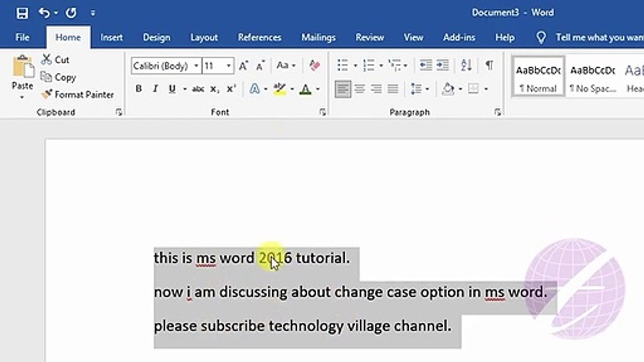Viewport: 644px width, 362px height.
Task: Sort the selected text
Action: pyautogui.click(x=466, y=65)
